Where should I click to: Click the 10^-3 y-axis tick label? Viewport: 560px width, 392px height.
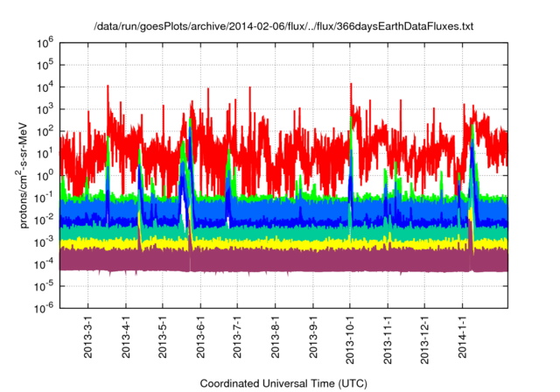(44, 241)
